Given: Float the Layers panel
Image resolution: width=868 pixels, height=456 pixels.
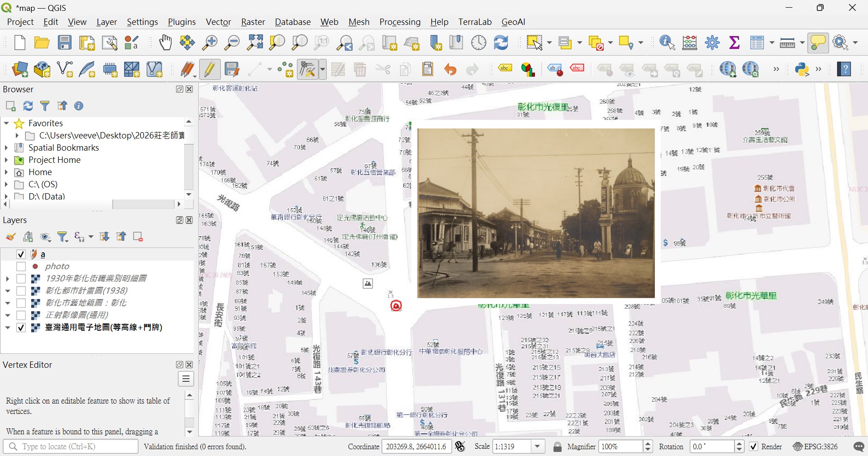Looking at the screenshot, I should tap(180, 220).
